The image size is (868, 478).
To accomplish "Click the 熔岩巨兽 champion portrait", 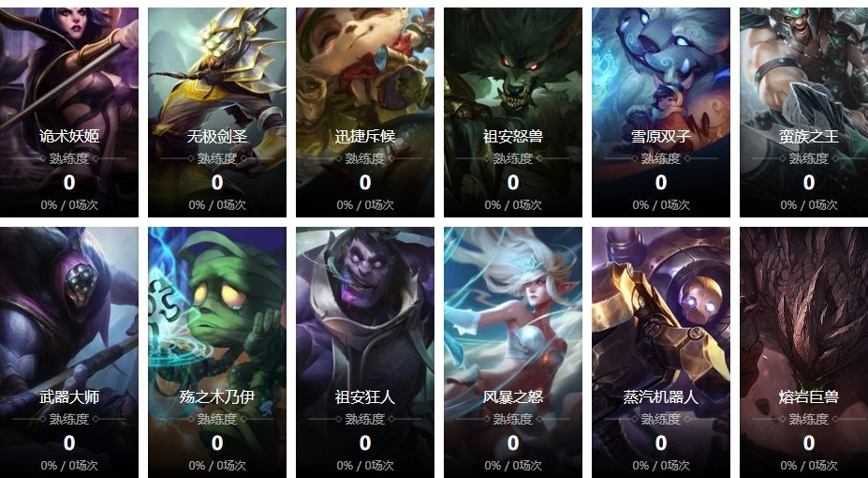I will 803,352.
